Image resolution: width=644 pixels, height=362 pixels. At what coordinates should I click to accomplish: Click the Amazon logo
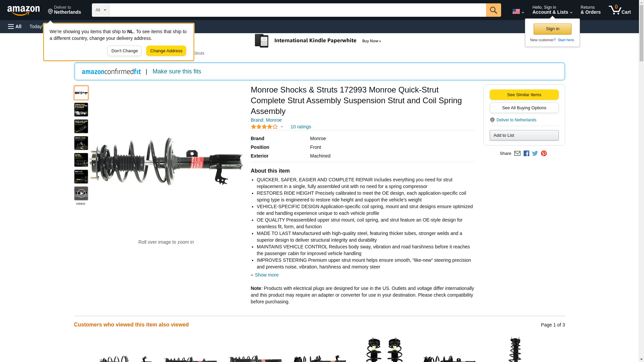23,10
